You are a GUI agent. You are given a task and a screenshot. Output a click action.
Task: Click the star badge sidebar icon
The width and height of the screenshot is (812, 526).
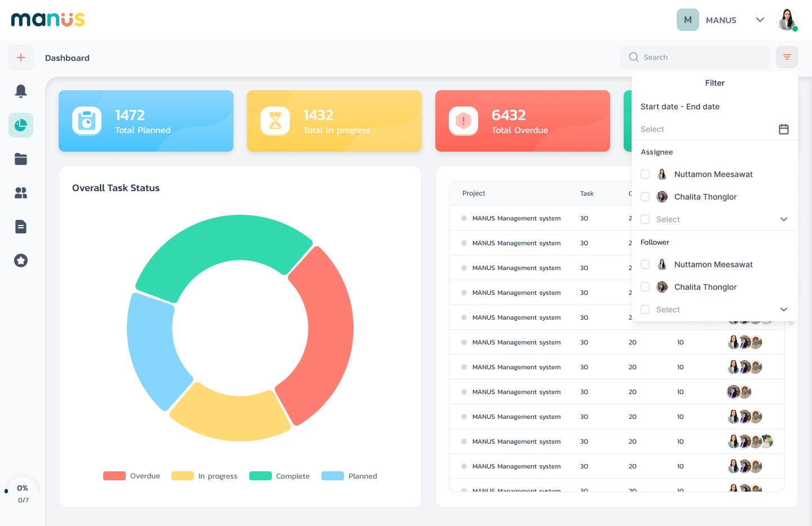pyautogui.click(x=21, y=260)
